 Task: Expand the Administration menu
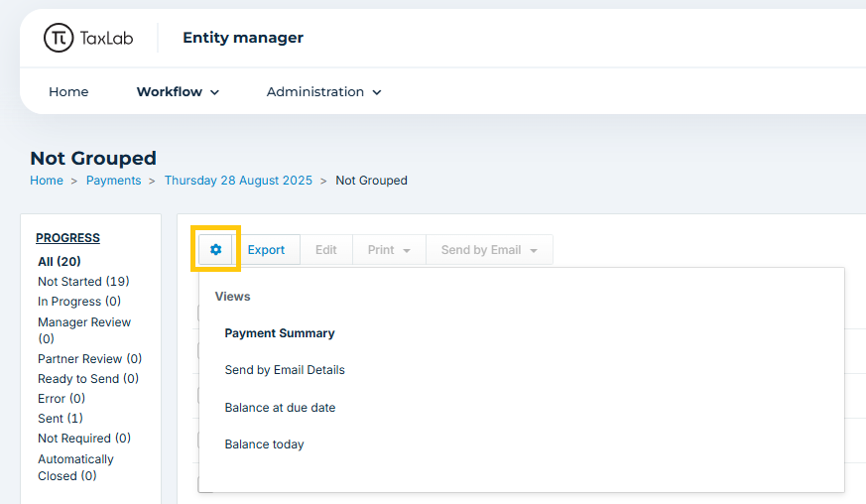323,91
